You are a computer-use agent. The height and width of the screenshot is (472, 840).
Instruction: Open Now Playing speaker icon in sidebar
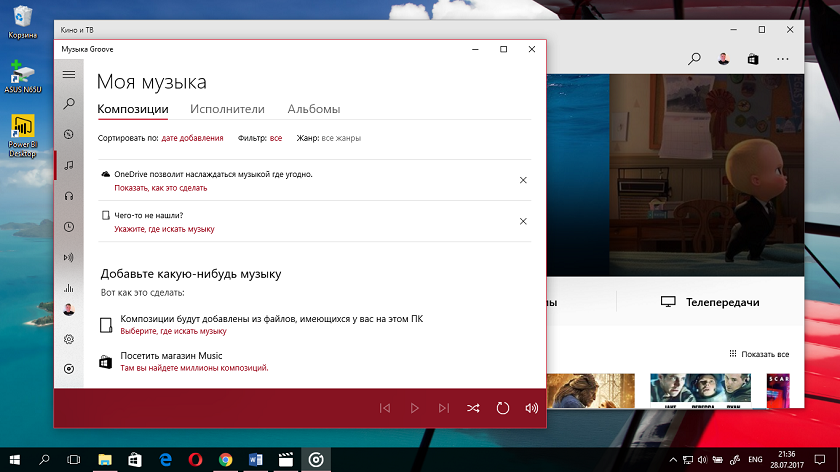69,258
